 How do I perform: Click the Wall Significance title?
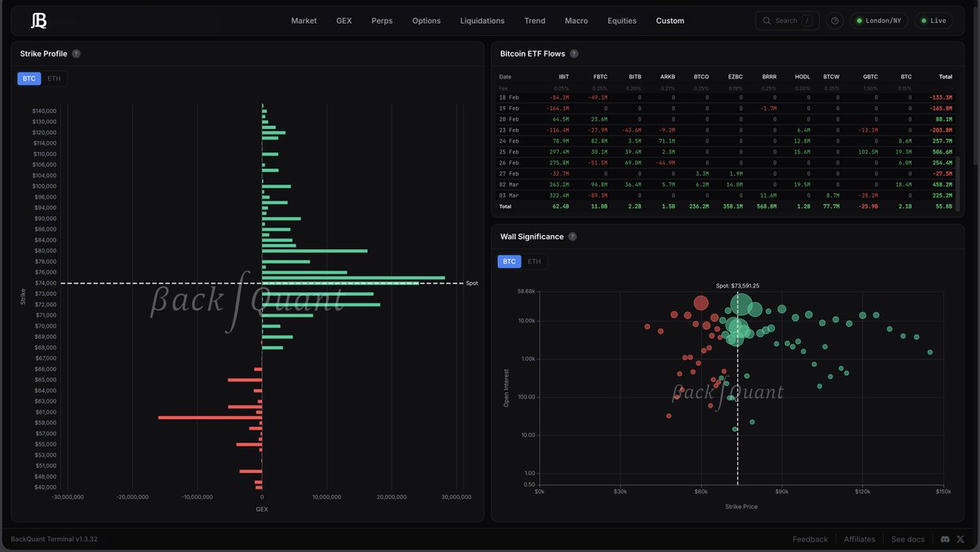click(x=532, y=236)
